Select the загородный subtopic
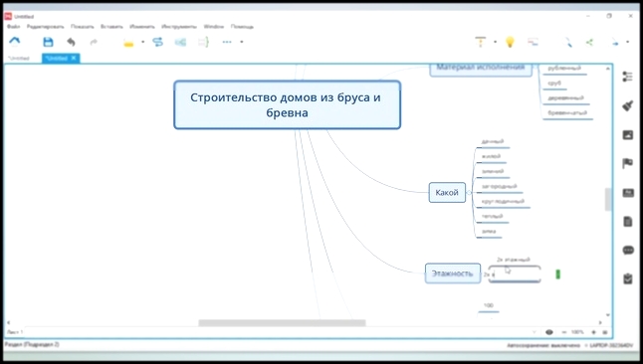Screen dimensions: 643x364 click(499, 187)
